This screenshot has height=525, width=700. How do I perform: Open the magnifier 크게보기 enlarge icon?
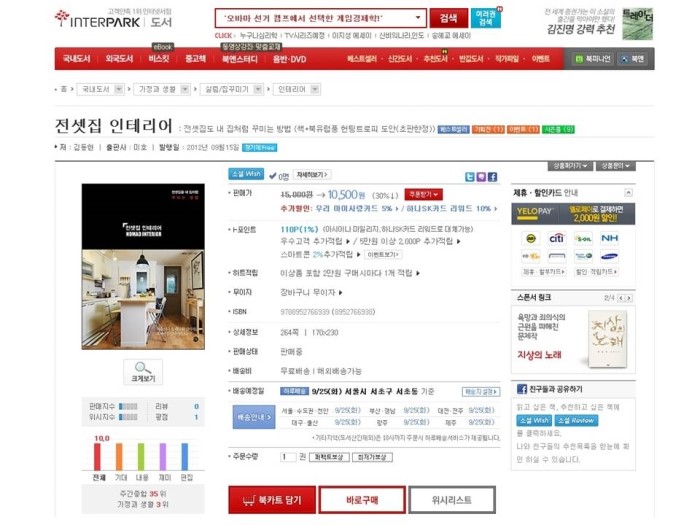143,372
